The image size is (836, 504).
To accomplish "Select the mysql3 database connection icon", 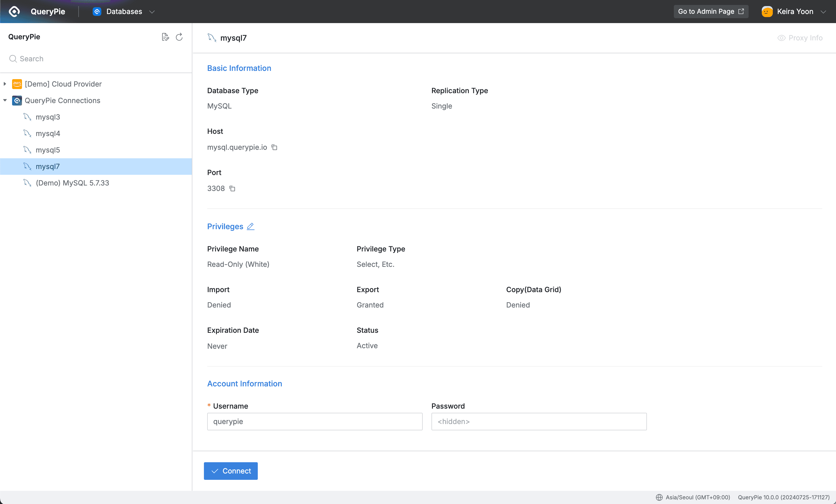I will (x=27, y=117).
